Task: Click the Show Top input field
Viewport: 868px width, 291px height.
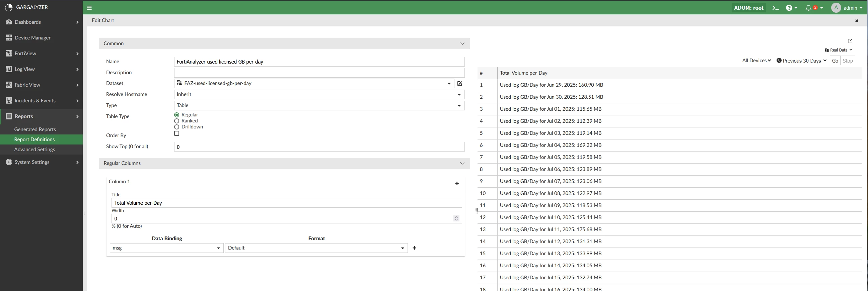Action: (x=319, y=147)
